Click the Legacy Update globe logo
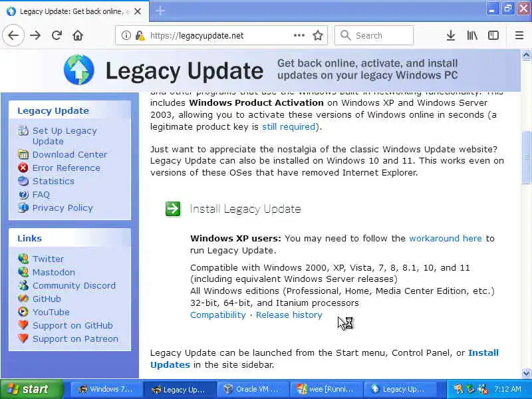The width and height of the screenshot is (532, 399). click(78, 70)
